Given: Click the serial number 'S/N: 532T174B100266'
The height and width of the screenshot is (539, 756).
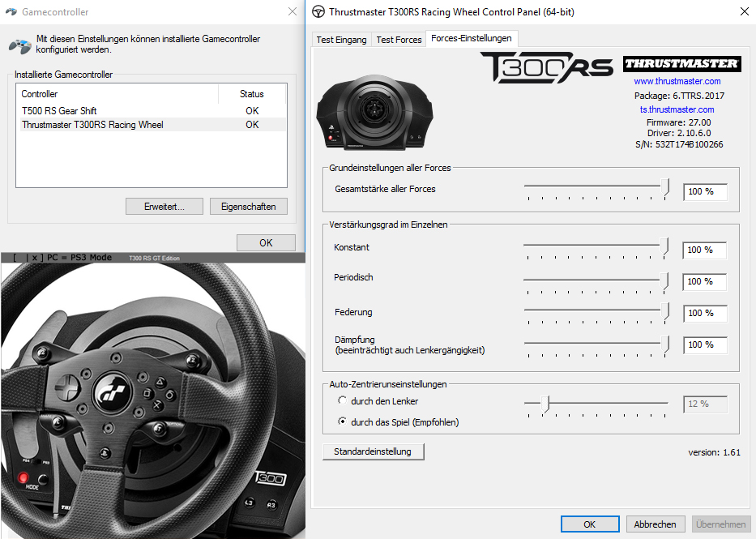Looking at the screenshot, I should click(679, 144).
